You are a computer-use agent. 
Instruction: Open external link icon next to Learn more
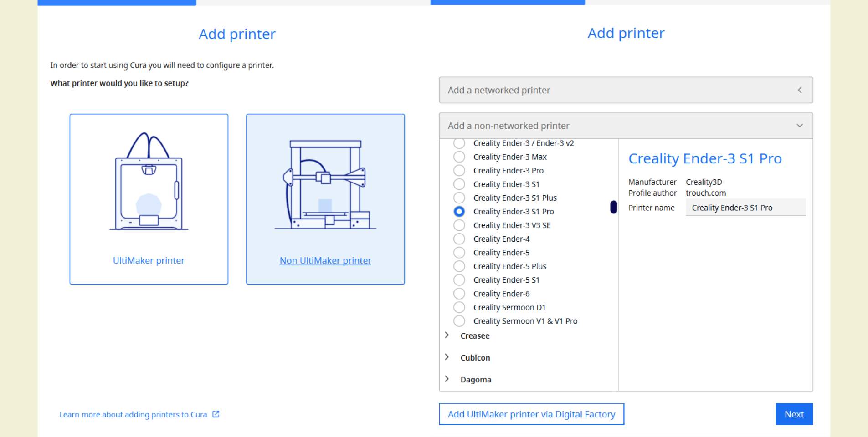click(216, 414)
